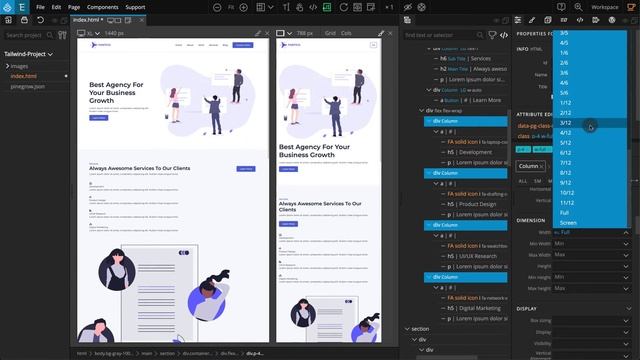Select the h5 Development tree row

pos(469,152)
